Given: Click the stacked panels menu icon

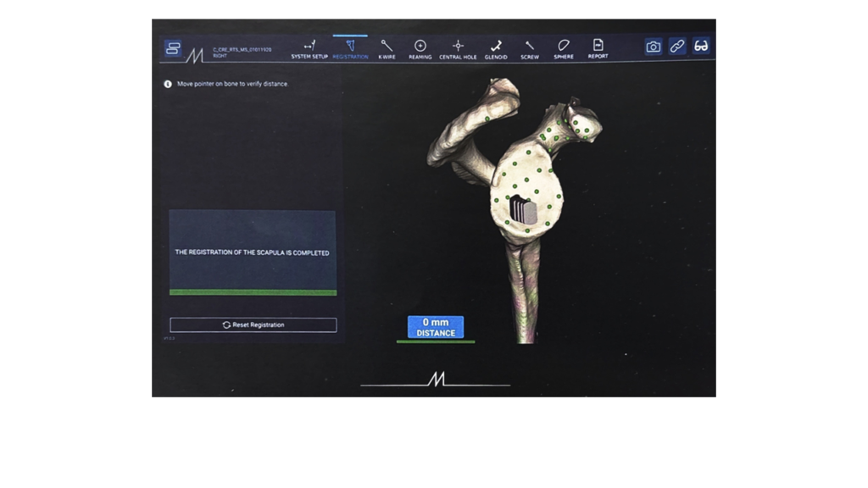Looking at the screenshot, I should (173, 48).
